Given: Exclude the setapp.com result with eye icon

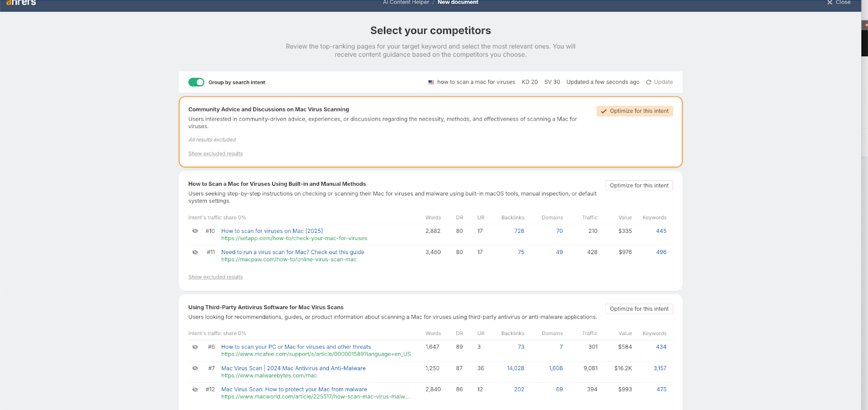Looking at the screenshot, I should click(195, 231).
